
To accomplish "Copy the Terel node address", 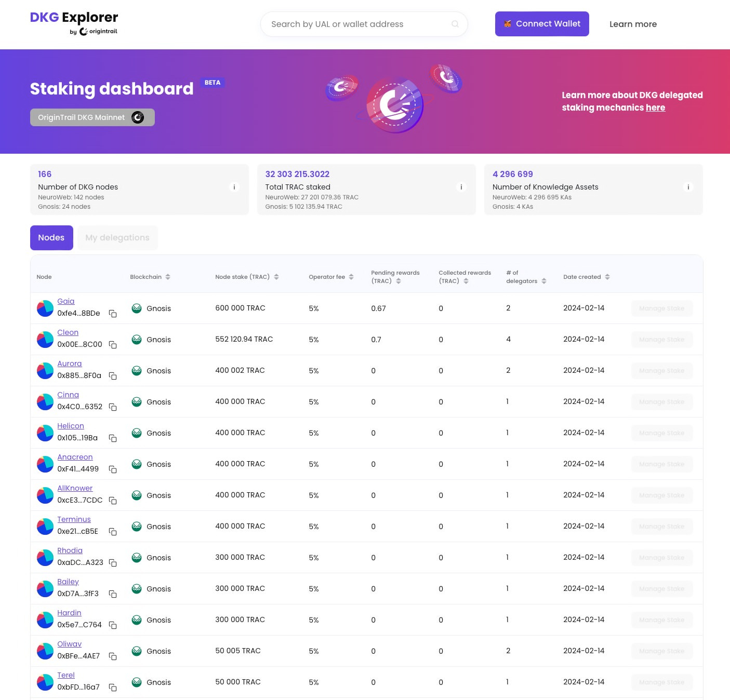I will 113,688.
